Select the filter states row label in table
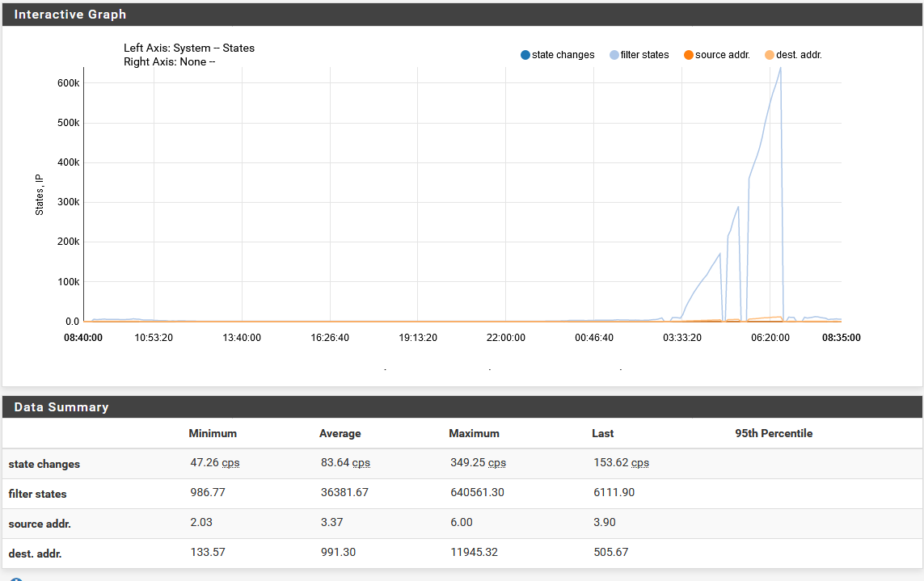 [x=38, y=494]
